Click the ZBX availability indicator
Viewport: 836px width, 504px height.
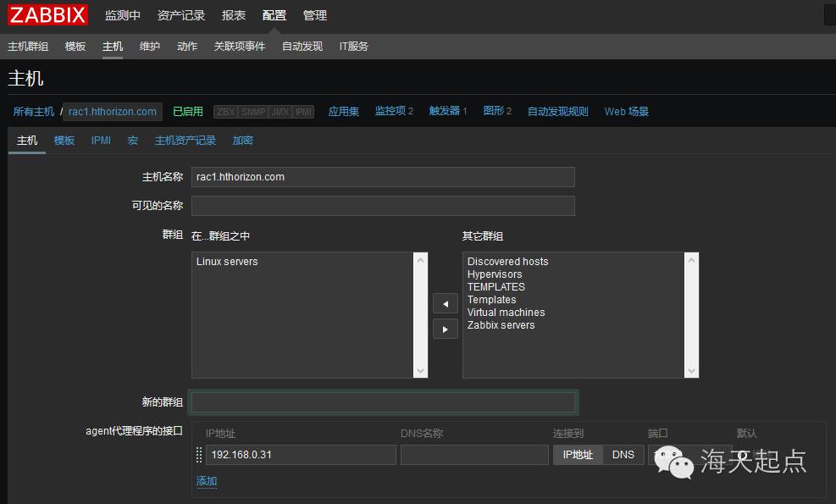point(225,112)
